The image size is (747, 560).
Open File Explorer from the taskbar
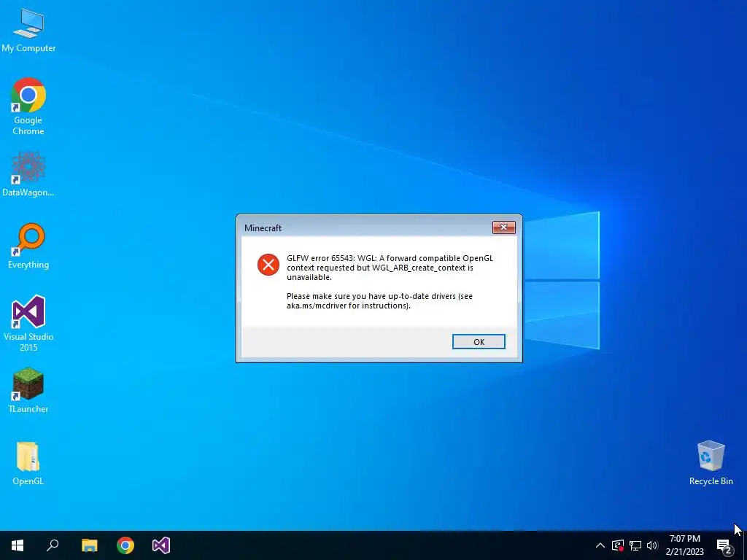pos(89,545)
